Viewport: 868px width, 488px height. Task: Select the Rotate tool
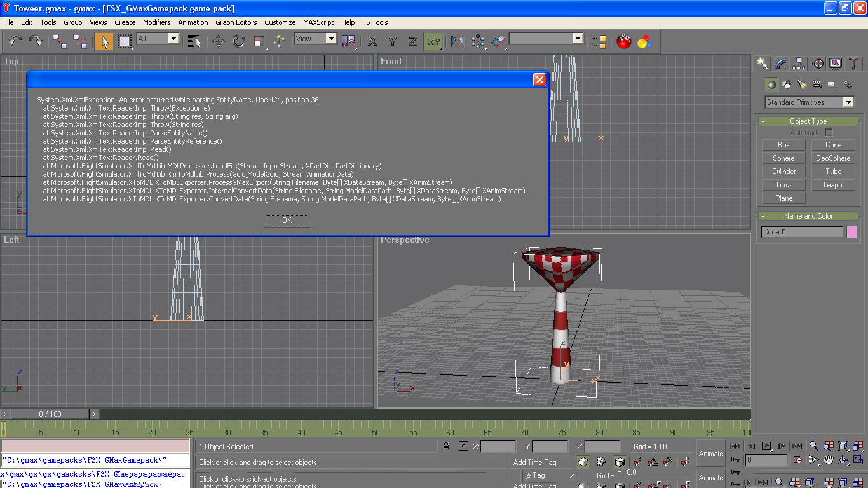(238, 41)
